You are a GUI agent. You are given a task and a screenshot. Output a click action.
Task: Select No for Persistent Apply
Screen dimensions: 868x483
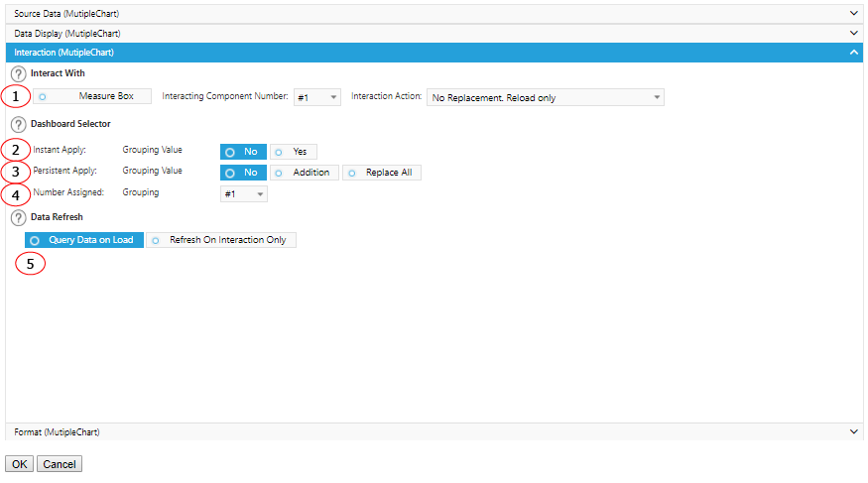[243, 173]
